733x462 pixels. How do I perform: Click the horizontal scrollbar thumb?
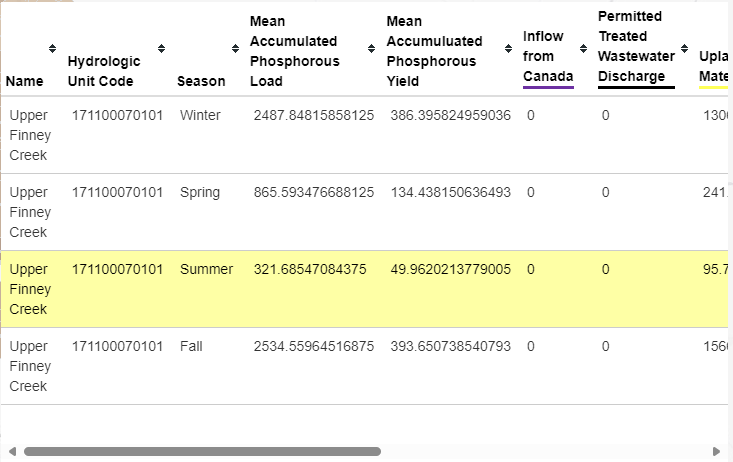(200, 452)
